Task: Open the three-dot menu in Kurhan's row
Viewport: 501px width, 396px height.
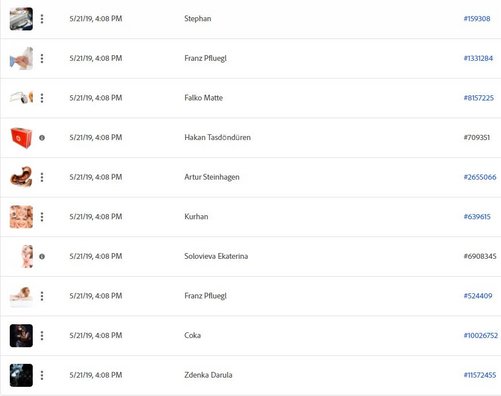Action: 42,217
